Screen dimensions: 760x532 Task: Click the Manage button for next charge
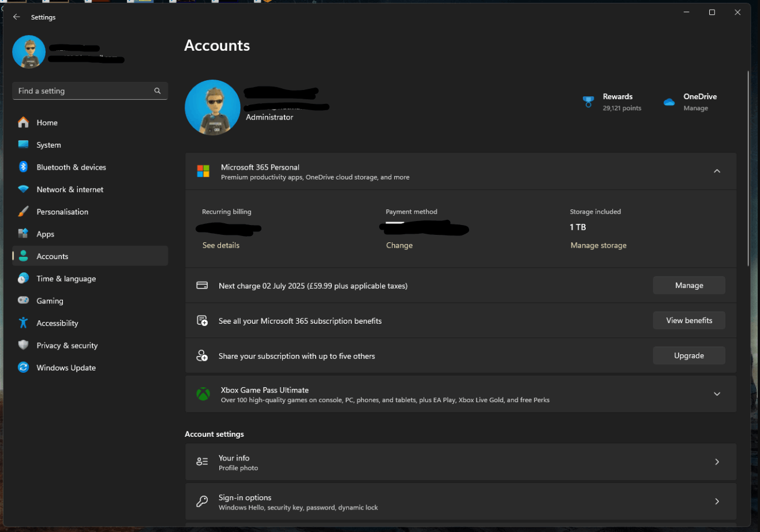coord(689,285)
